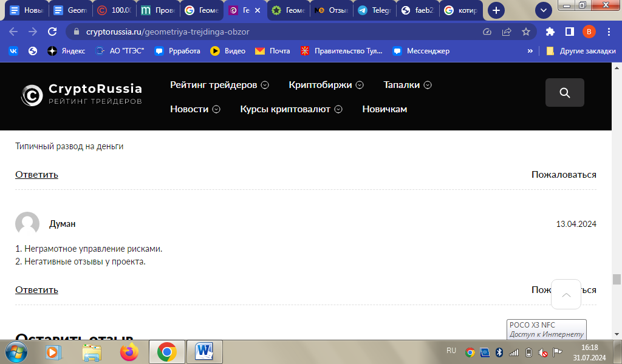The width and height of the screenshot is (622, 364).
Task: Open the Яндекс bookmark
Action: [66, 51]
